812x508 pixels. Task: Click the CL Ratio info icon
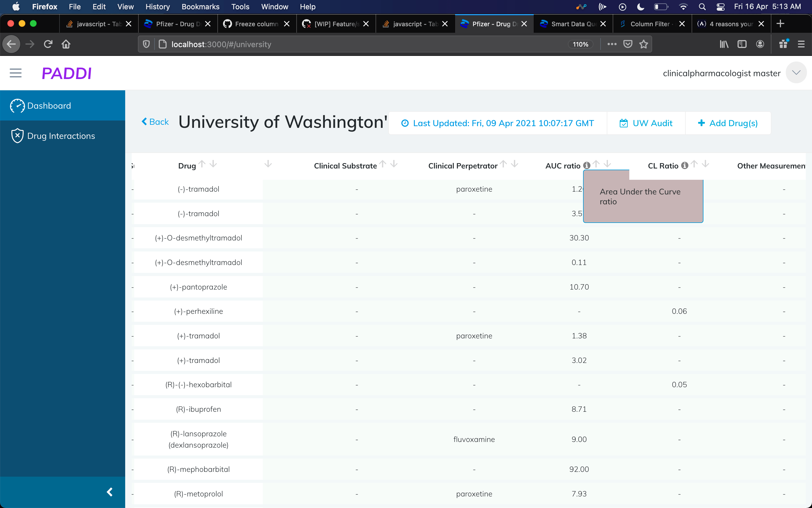point(685,165)
